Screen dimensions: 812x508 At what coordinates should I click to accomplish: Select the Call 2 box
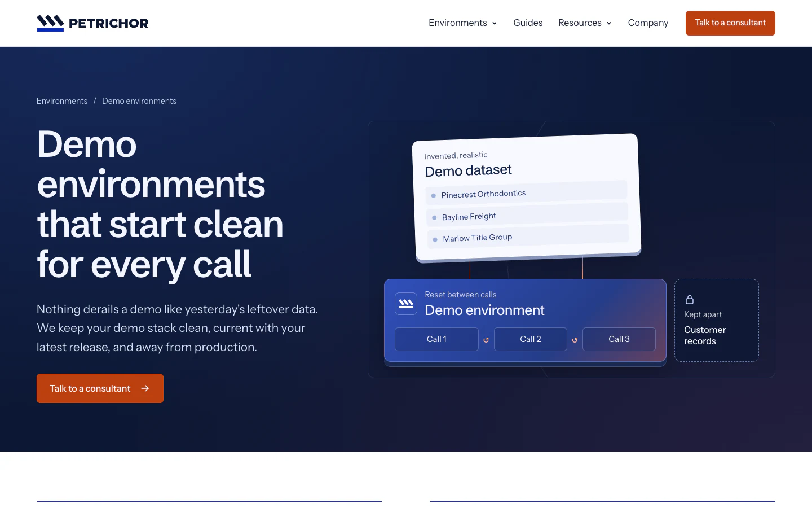531,339
